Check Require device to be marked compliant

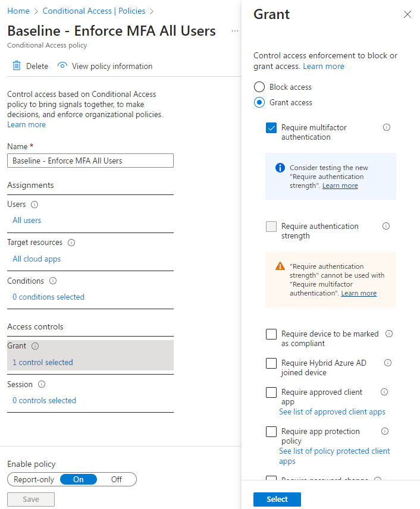click(271, 334)
